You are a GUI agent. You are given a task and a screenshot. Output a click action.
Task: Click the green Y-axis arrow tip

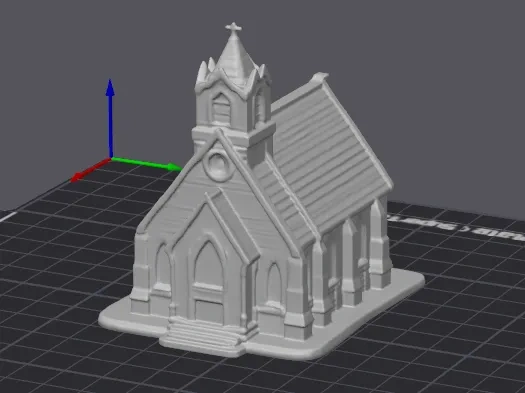click(x=174, y=167)
